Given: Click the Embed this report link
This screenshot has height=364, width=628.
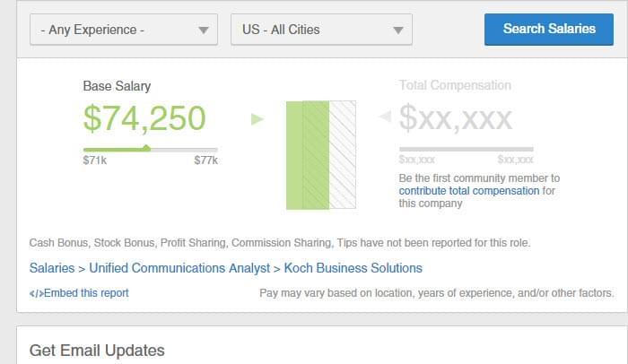Looking at the screenshot, I should click(86, 293).
